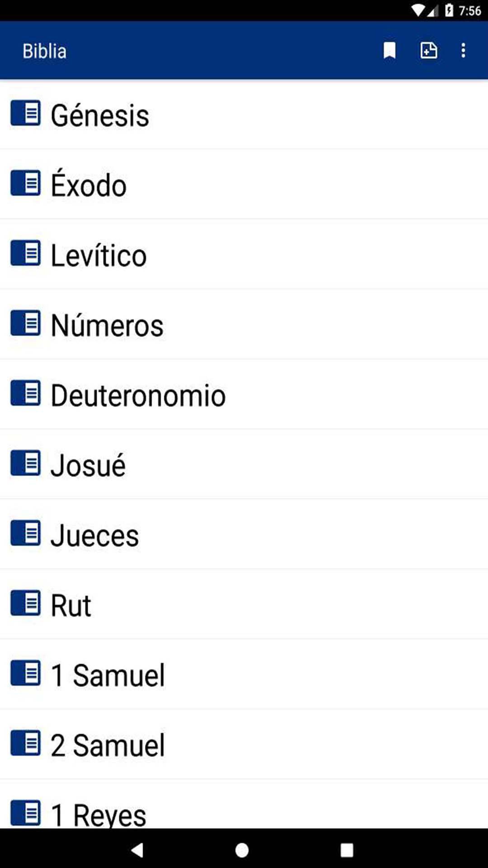
Task: Tap the book icon beside Éxodo
Action: [x=26, y=183]
